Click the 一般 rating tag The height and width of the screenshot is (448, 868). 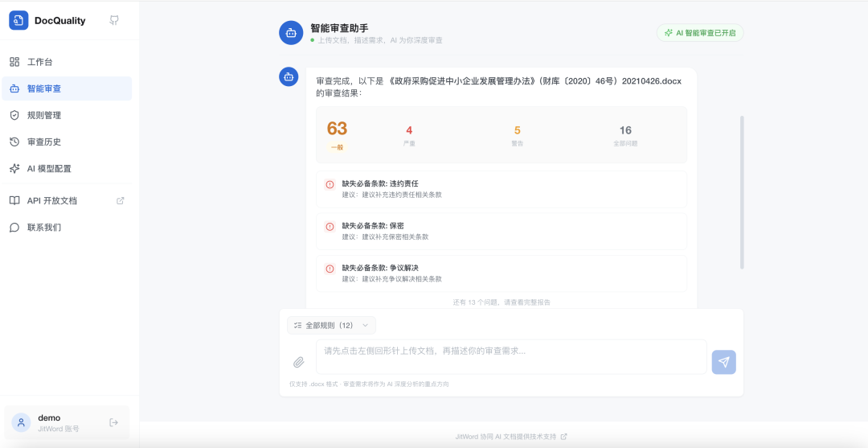337,147
